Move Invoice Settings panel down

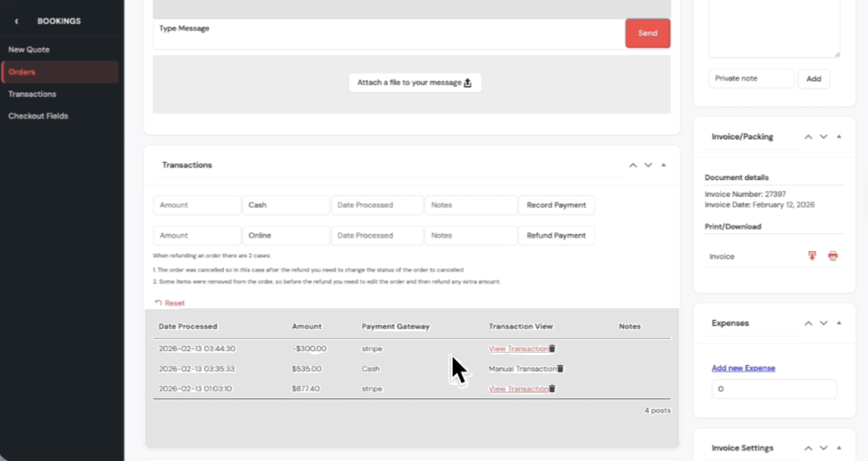(x=823, y=448)
